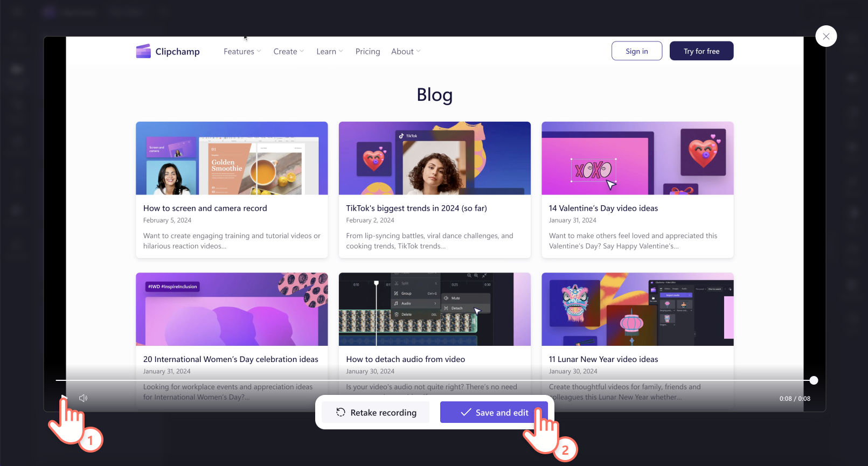Close the recording preview dialog
The height and width of the screenshot is (466, 868).
coord(826,37)
